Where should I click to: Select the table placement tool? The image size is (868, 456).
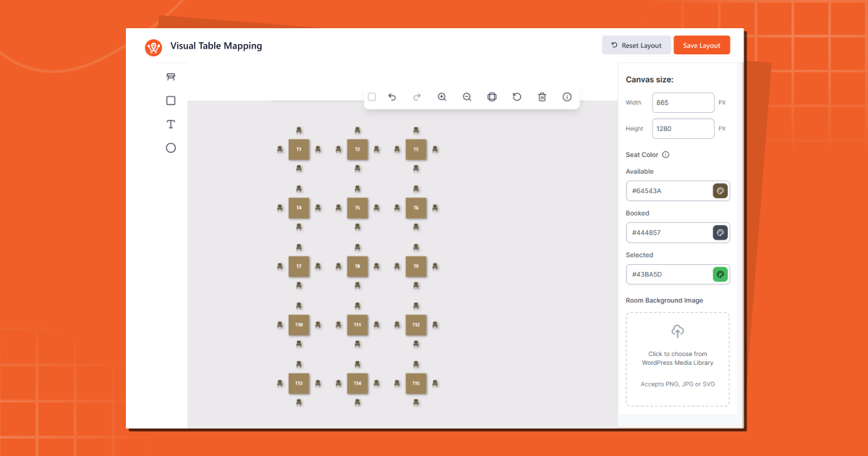tap(171, 76)
